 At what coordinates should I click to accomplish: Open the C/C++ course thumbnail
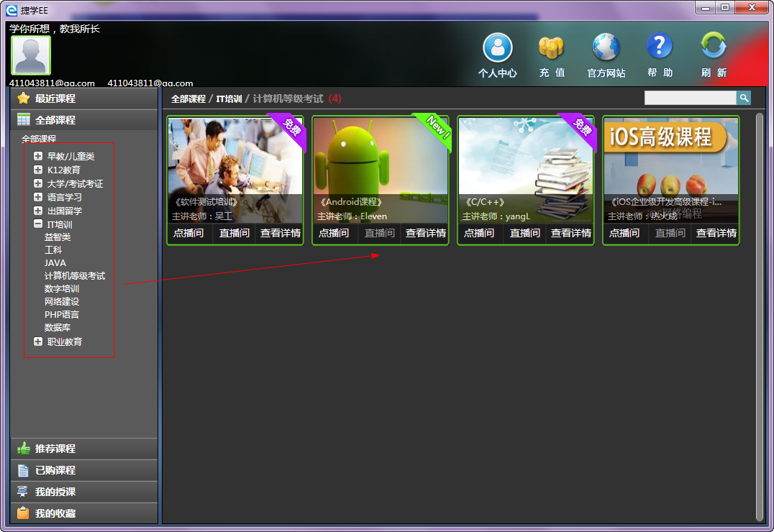526,170
